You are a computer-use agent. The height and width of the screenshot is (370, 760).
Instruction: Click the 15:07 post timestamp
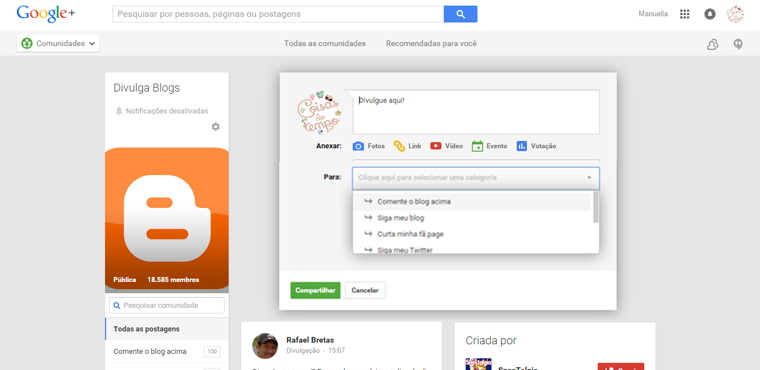click(x=336, y=350)
